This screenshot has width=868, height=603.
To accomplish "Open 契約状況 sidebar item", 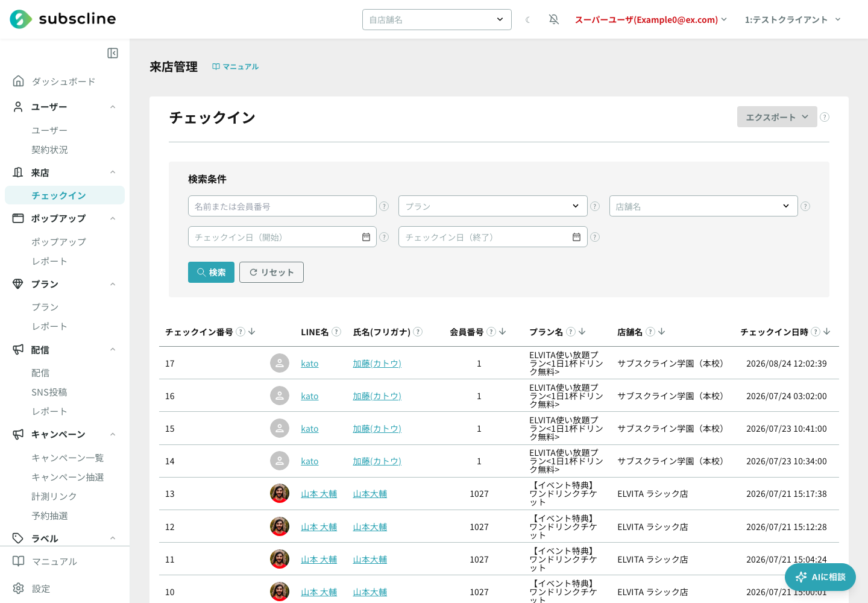I will pyautogui.click(x=49, y=150).
